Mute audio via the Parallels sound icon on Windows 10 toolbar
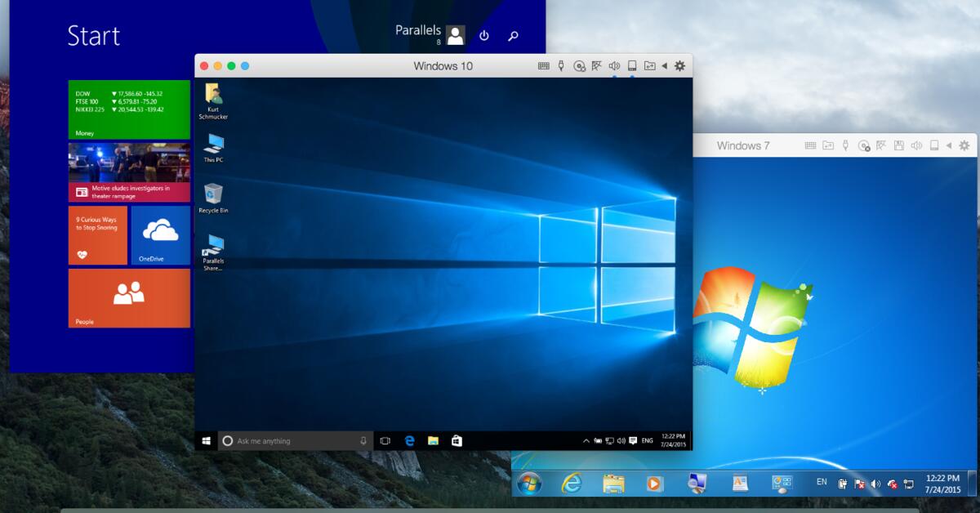Viewport: 980px width, 513px height. tap(614, 65)
